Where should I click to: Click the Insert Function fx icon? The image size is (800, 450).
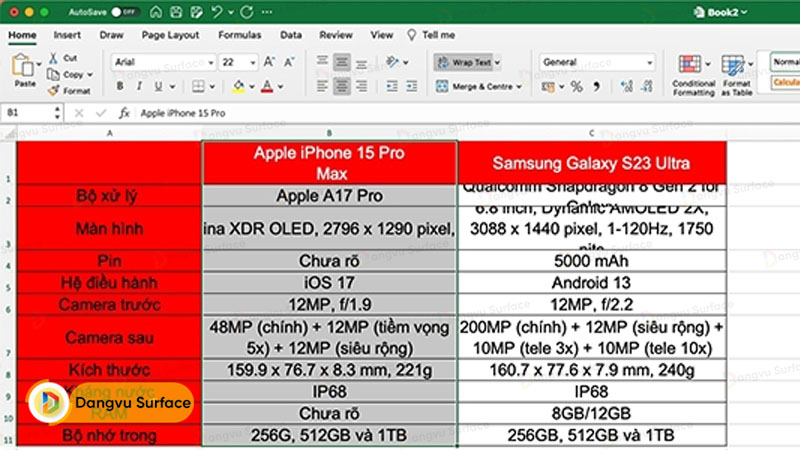(x=124, y=113)
